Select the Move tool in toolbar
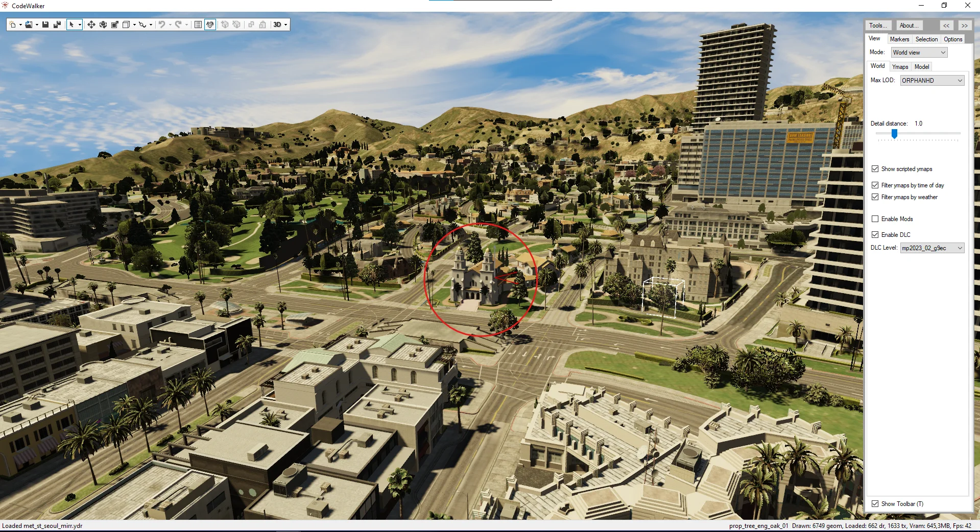This screenshot has height=532, width=980. 91,25
